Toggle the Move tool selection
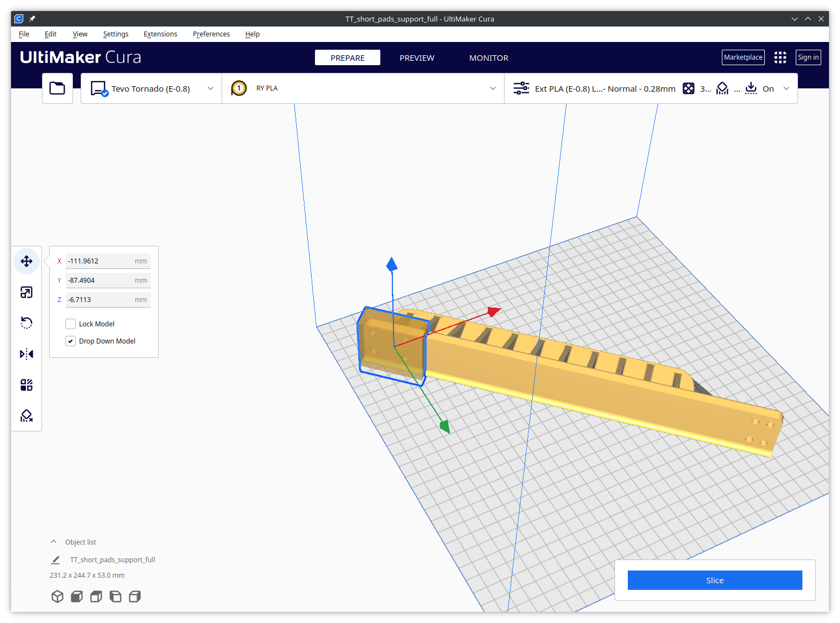Screen dimensions: 840x623 pyautogui.click(x=26, y=261)
